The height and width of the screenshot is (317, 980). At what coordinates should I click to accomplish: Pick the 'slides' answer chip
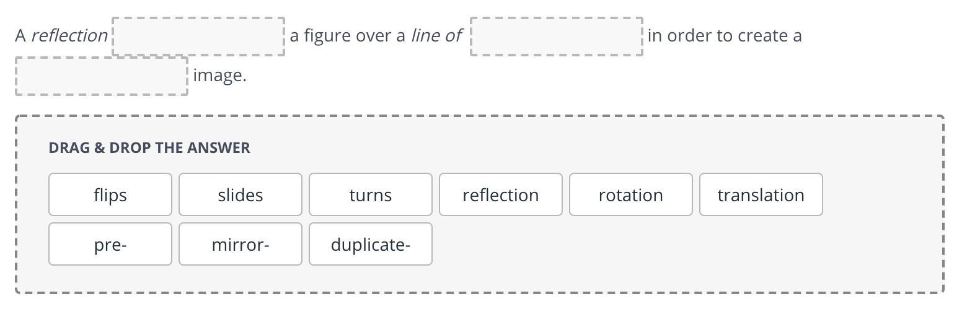pos(241,195)
